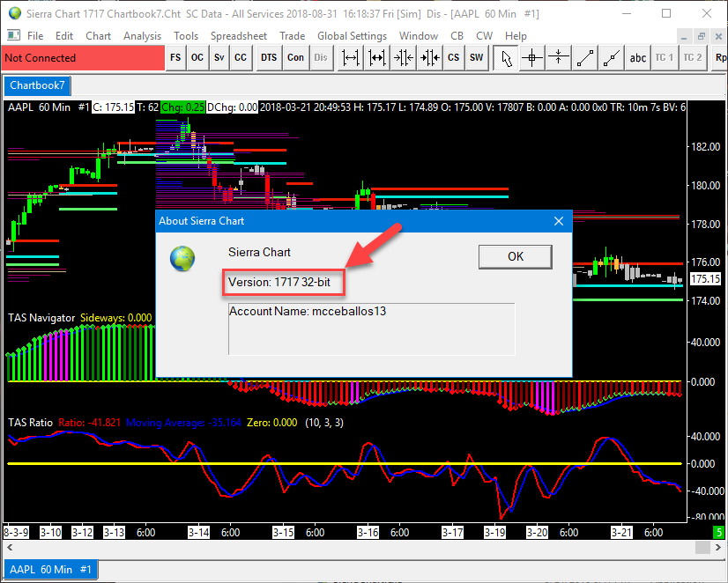Click the Dis disconnect toolbar button
The width and height of the screenshot is (728, 583).
click(321, 58)
